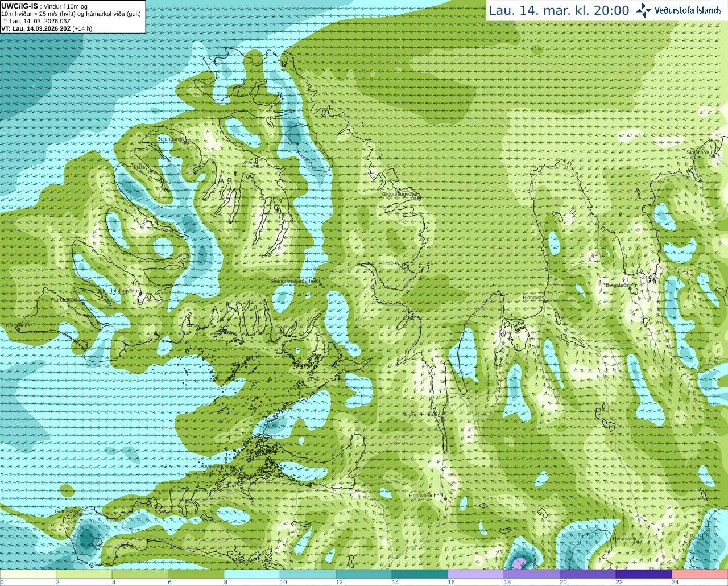Pick the olive green 6–8 m/s legend swatch
The width and height of the screenshot is (728, 586).
point(197,574)
